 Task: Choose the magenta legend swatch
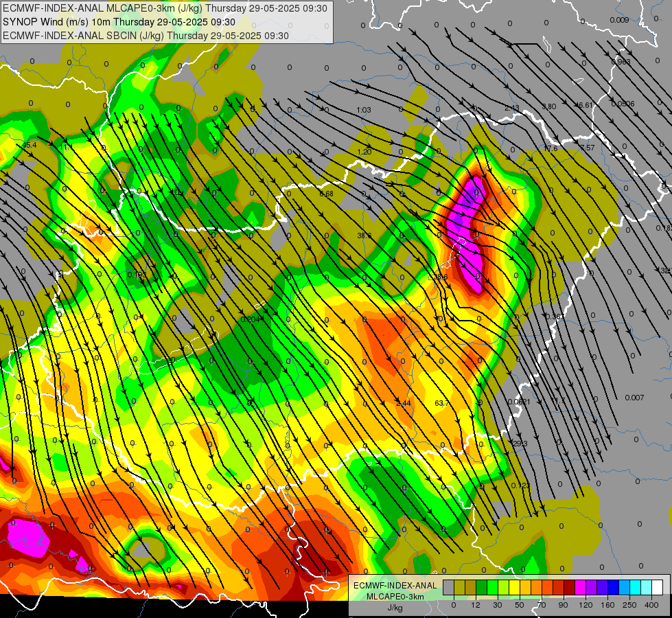(x=581, y=587)
